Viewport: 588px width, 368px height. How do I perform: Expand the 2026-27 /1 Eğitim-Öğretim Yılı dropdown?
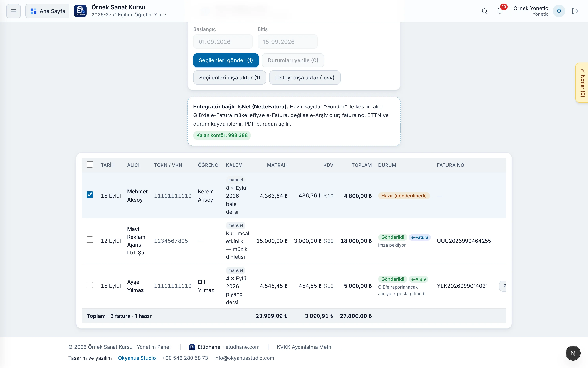tap(129, 15)
